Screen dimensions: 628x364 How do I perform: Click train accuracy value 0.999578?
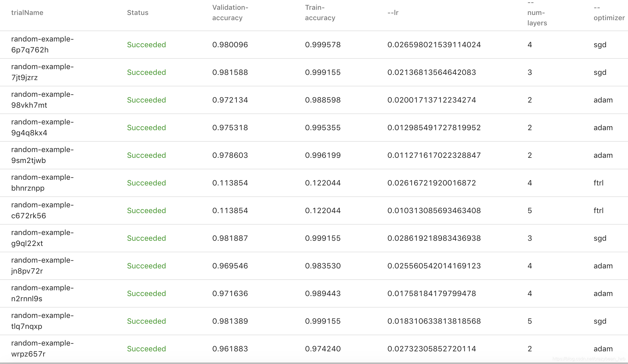(x=323, y=45)
